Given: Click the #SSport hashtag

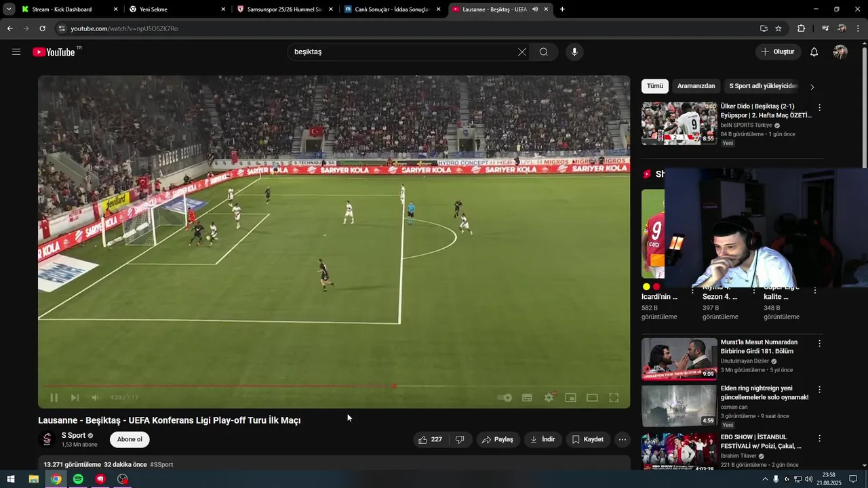Looking at the screenshot, I should click(161, 465).
